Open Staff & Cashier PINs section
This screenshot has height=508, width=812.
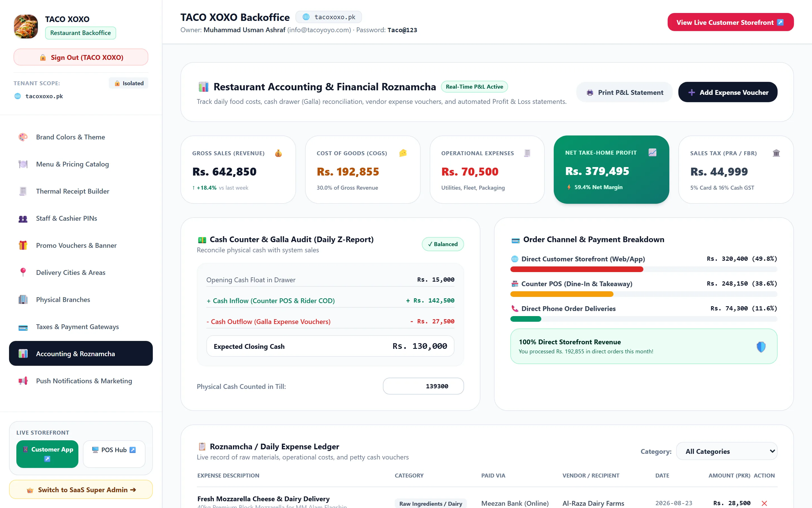(81, 218)
